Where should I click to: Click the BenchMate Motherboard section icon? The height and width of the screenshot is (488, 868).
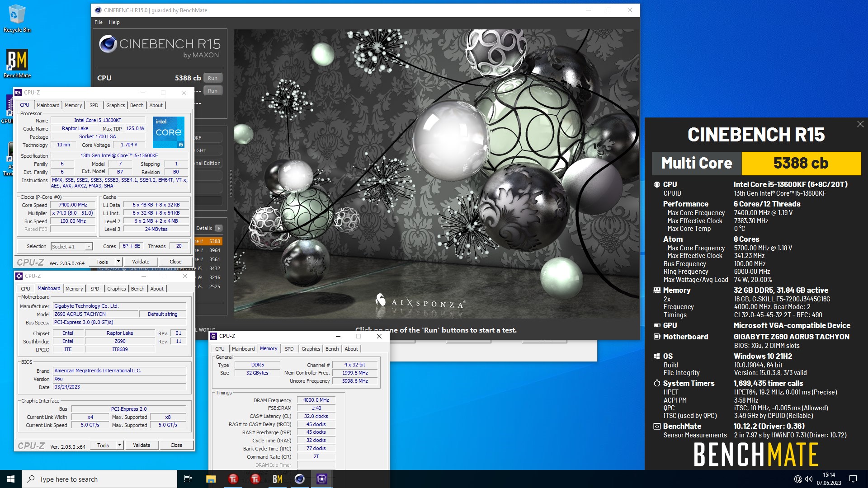(x=657, y=337)
